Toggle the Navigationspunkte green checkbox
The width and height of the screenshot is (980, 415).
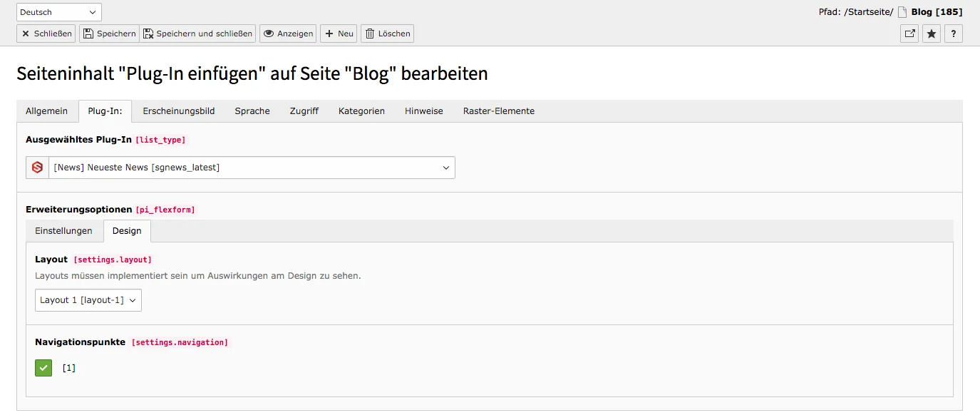(x=43, y=367)
